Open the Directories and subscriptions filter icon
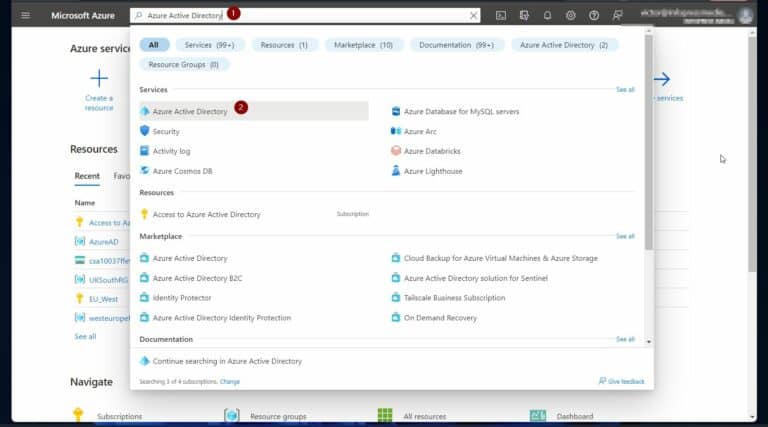Screen dimensions: 768x427 [x=524, y=16]
